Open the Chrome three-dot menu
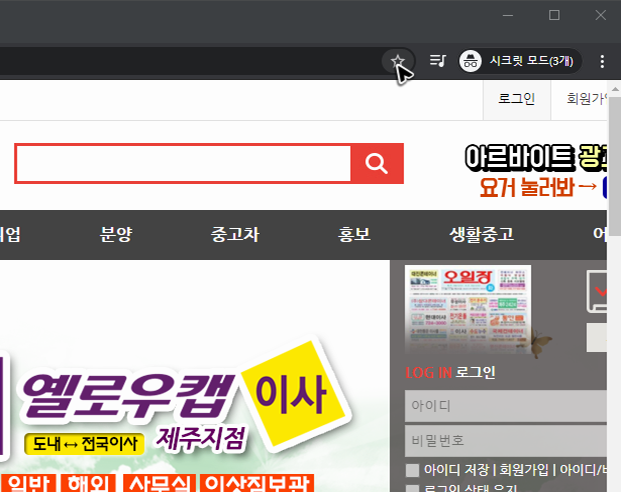 pyautogui.click(x=602, y=61)
